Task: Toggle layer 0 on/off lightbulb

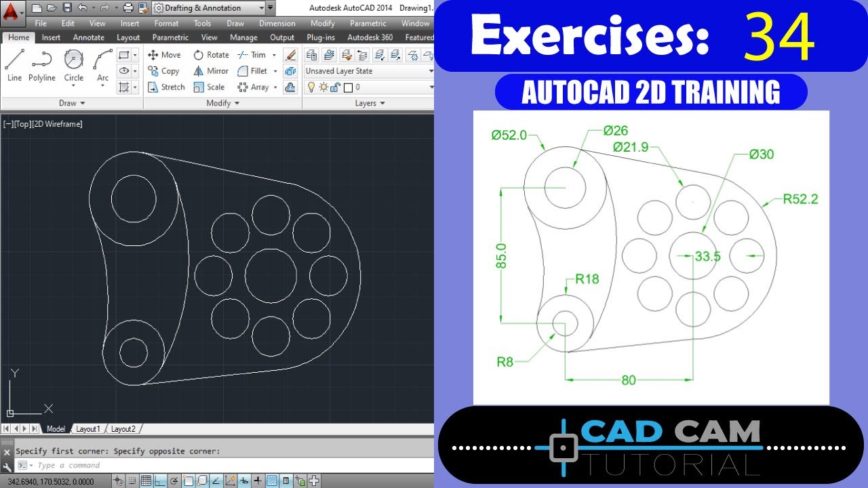Action: pos(311,87)
